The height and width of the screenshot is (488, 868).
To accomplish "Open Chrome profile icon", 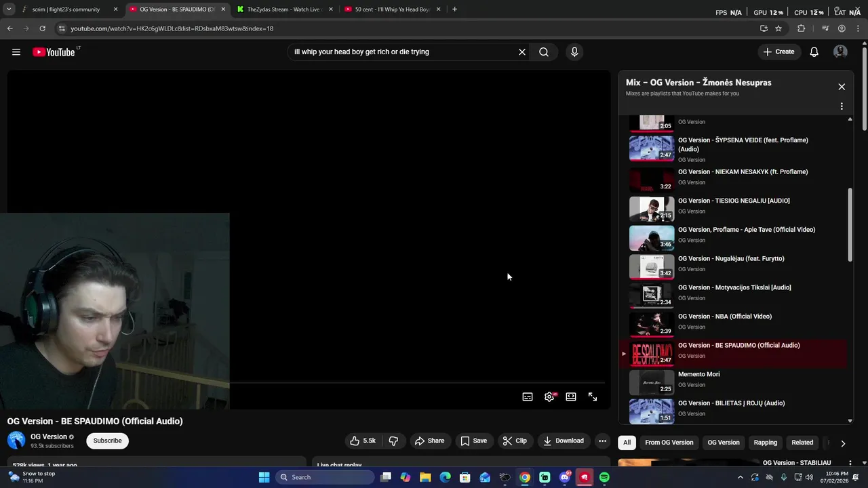I will (842, 28).
